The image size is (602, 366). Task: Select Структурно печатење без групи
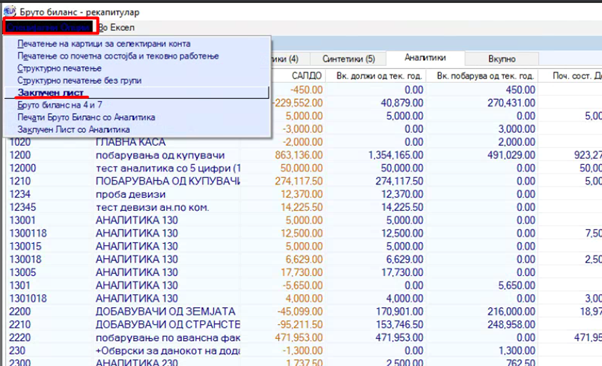point(79,81)
